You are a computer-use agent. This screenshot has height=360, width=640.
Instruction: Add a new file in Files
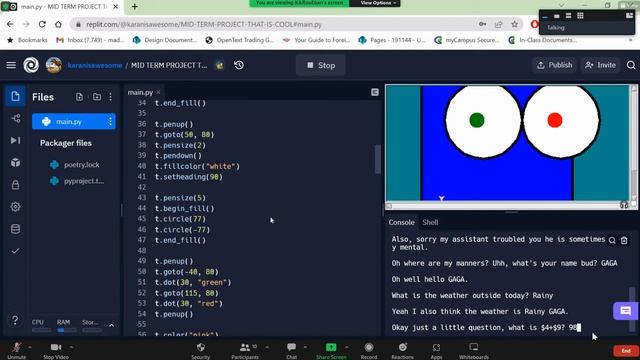[79, 97]
